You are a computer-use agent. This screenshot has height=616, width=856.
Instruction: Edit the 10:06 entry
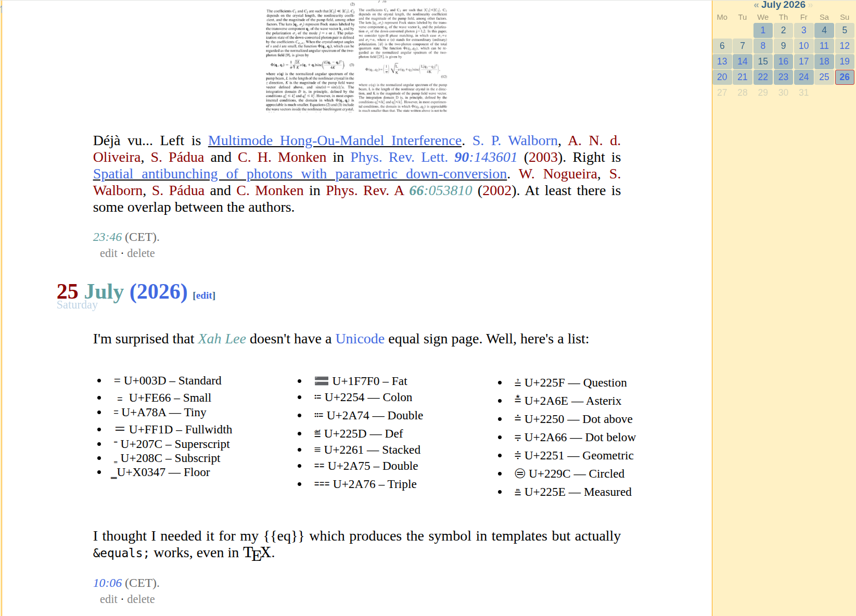109,599
